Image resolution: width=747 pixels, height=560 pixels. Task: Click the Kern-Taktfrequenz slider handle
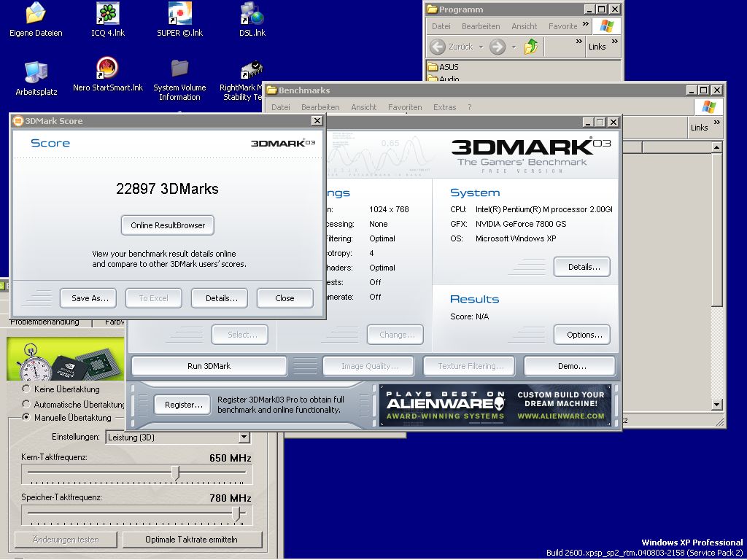pyautogui.click(x=175, y=473)
